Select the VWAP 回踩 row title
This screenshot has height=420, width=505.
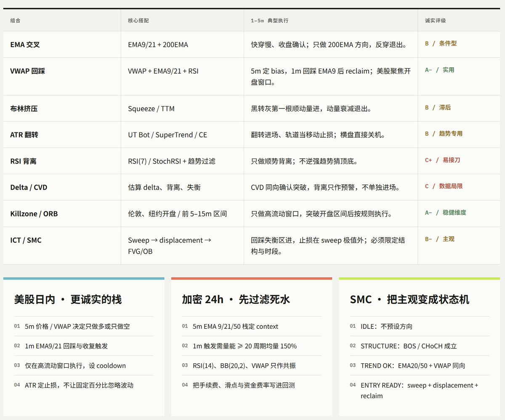pos(27,71)
